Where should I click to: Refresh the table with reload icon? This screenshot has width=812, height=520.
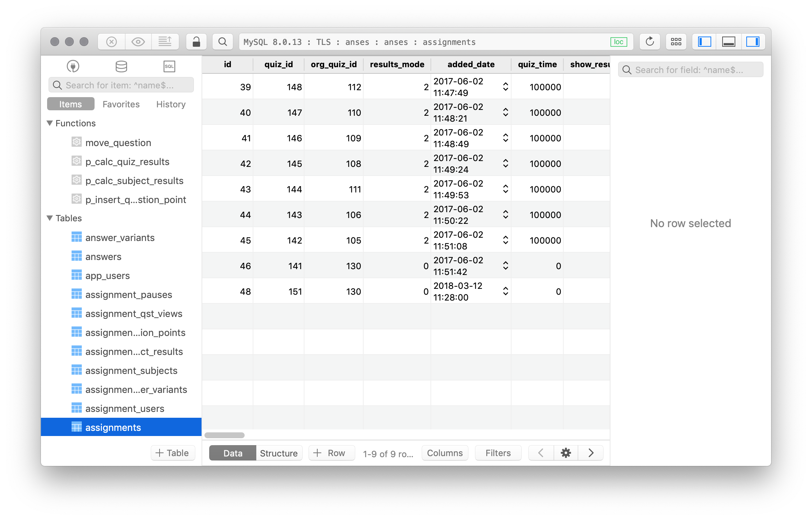point(650,42)
